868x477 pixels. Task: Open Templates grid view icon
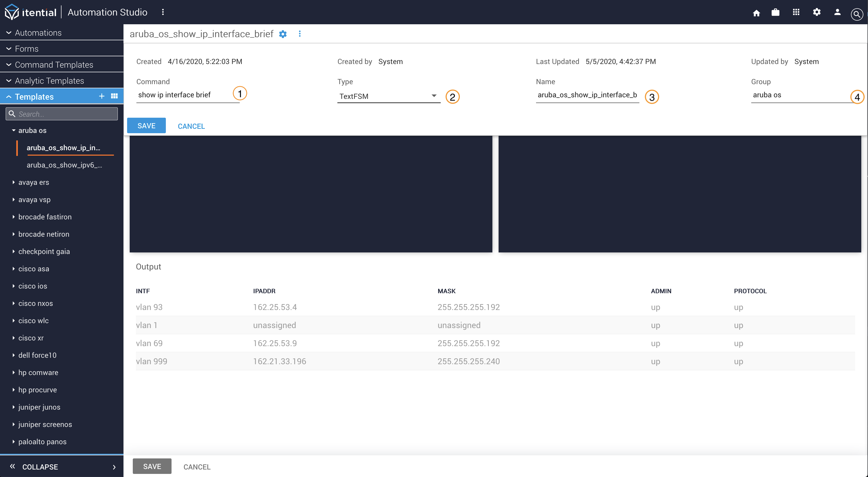114,96
